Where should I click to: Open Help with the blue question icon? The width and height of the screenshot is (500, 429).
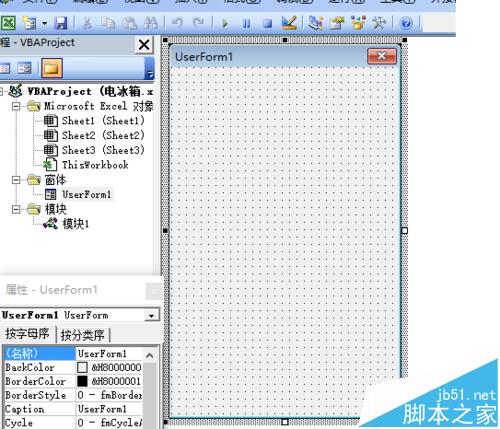(x=406, y=23)
